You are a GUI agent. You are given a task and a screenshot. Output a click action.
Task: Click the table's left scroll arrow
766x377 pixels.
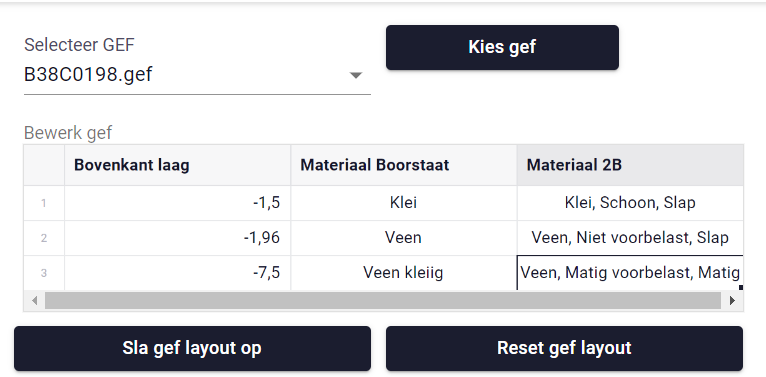[x=35, y=301]
